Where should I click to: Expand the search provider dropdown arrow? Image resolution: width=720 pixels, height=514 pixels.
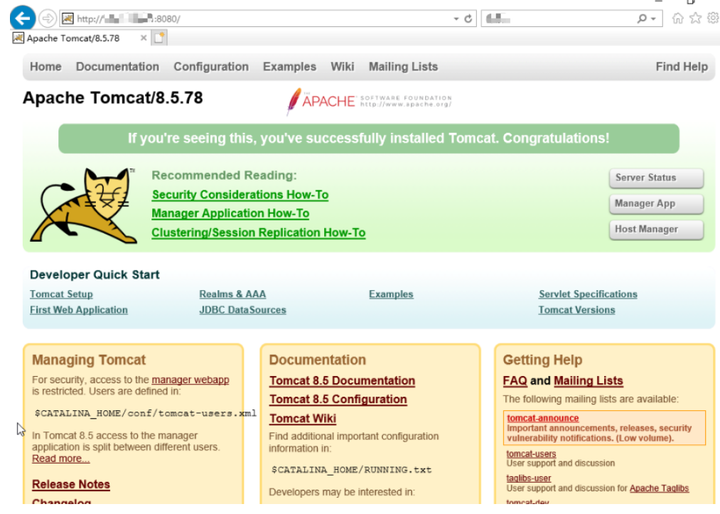[653, 19]
